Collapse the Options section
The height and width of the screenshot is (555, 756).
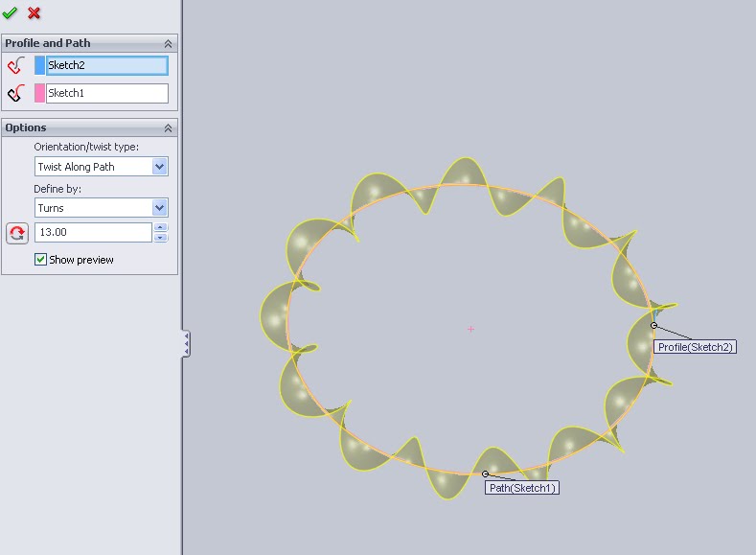[x=168, y=127]
